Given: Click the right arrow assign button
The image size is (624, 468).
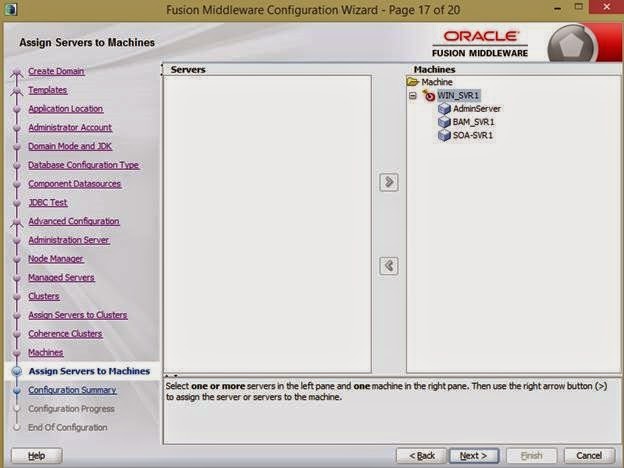Looking at the screenshot, I should [x=389, y=182].
